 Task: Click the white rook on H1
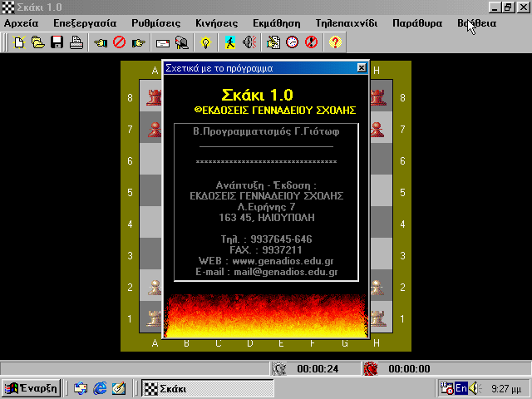point(378,318)
